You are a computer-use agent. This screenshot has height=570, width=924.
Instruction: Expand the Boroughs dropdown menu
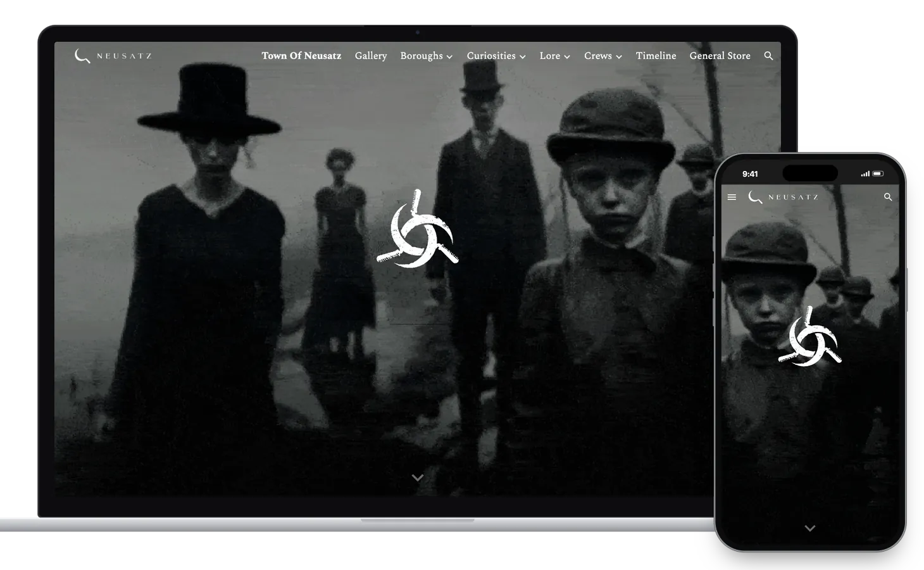(x=427, y=56)
